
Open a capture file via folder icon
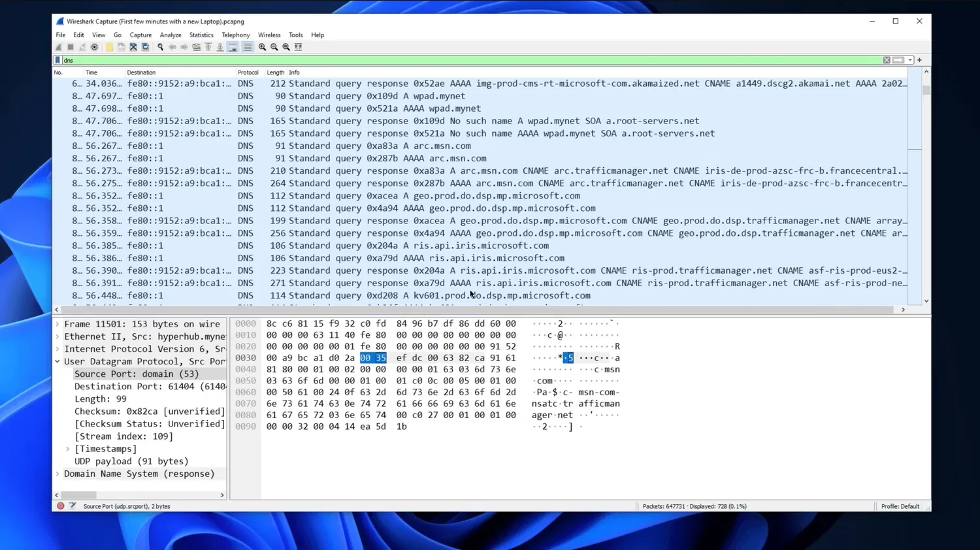point(109,47)
